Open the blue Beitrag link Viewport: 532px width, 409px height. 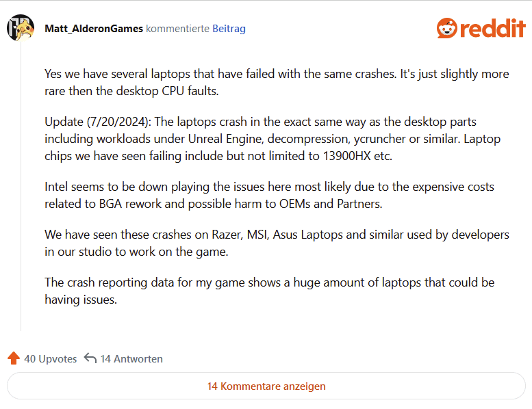pyautogui.click(x=229, y=29)
